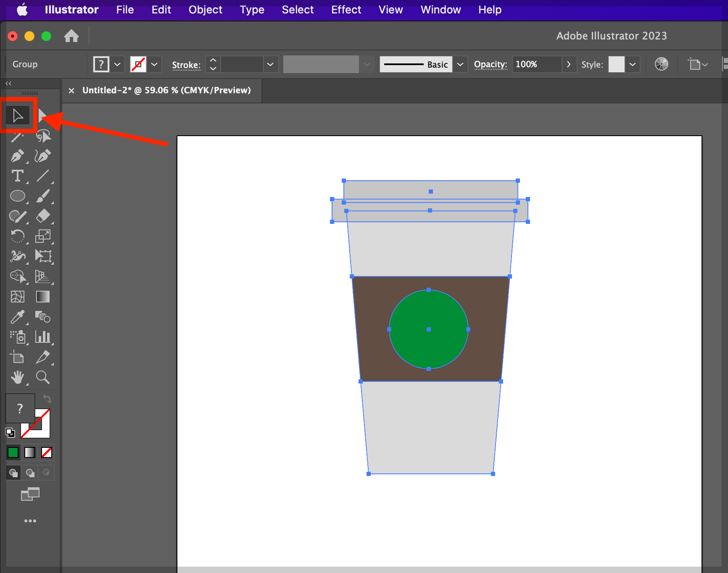
Task: Pick the Gradient tool
Action: [x=43, y=297]
